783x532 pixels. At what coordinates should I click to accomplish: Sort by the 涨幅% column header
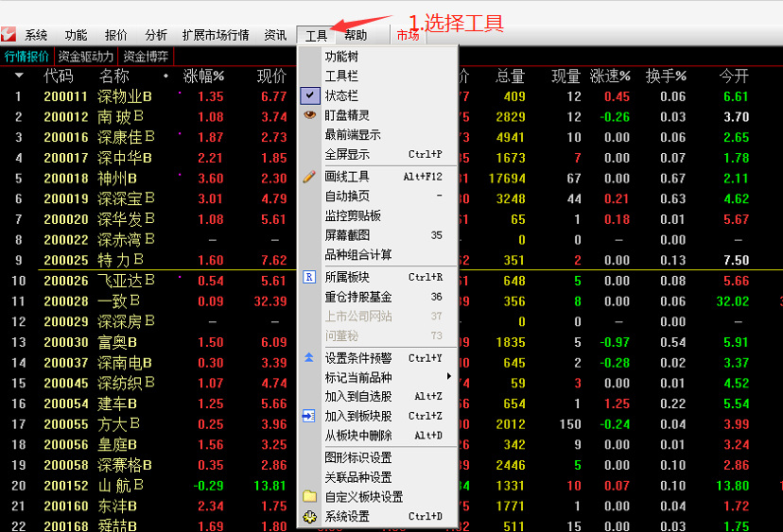tap(203, 76)
